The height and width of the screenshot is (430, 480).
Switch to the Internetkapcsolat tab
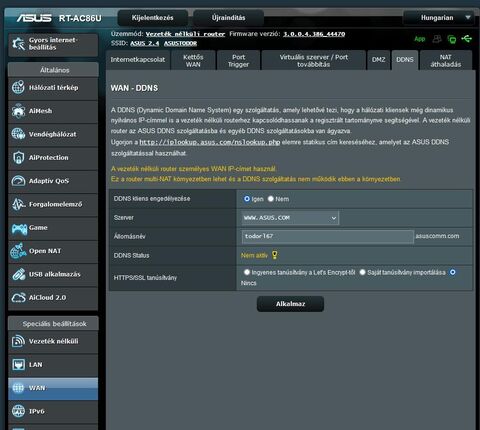138,60
